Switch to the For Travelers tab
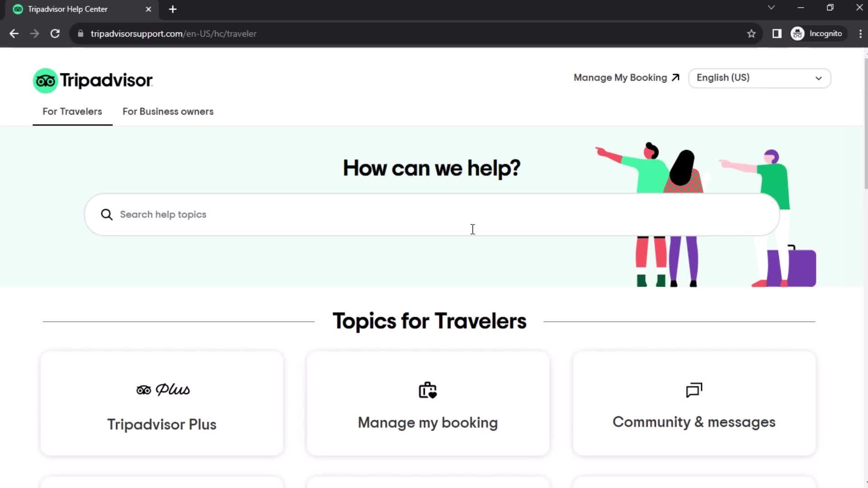Viewport: 868px width, 488px height. click(x=72, y=112)
